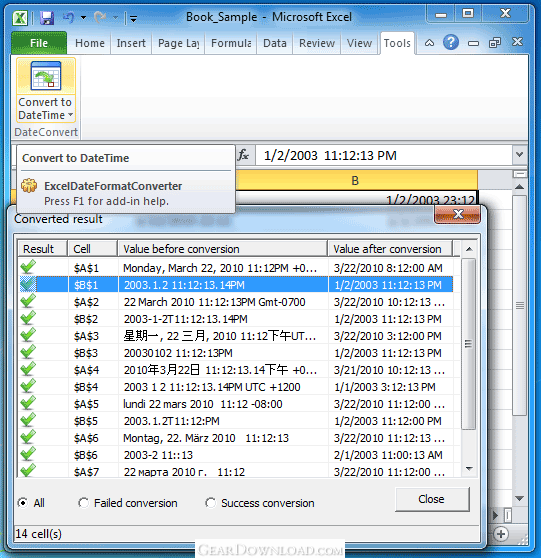Click the formula bar showing 1/2/2003 11:12:13 PM
Image resolution: width=541 pixels, height=558 pixels.
[x=384, y=156]
